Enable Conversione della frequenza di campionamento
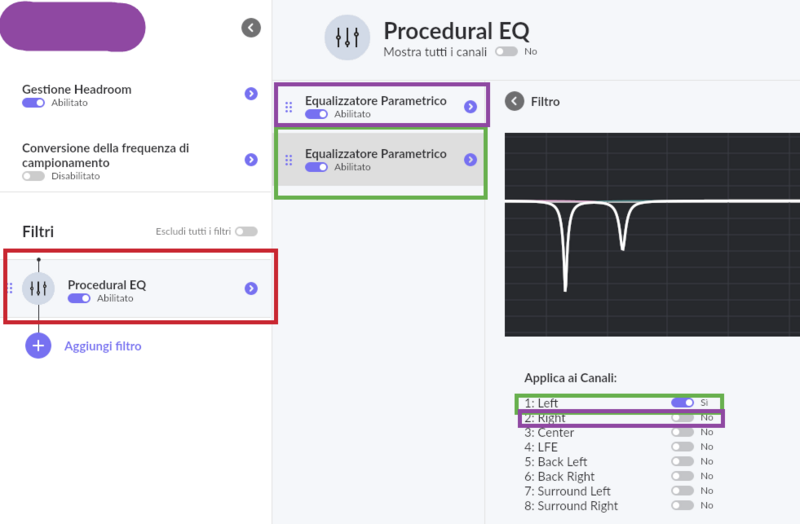The height and width of the screenshot is (524, 800). (x=33, y=175)
